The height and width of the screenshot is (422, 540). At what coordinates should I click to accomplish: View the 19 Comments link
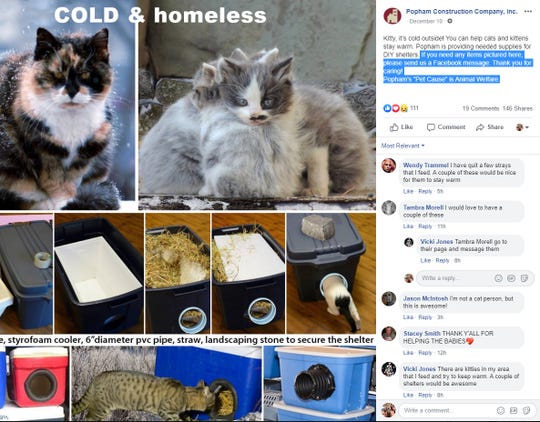(x=480, y=108)
